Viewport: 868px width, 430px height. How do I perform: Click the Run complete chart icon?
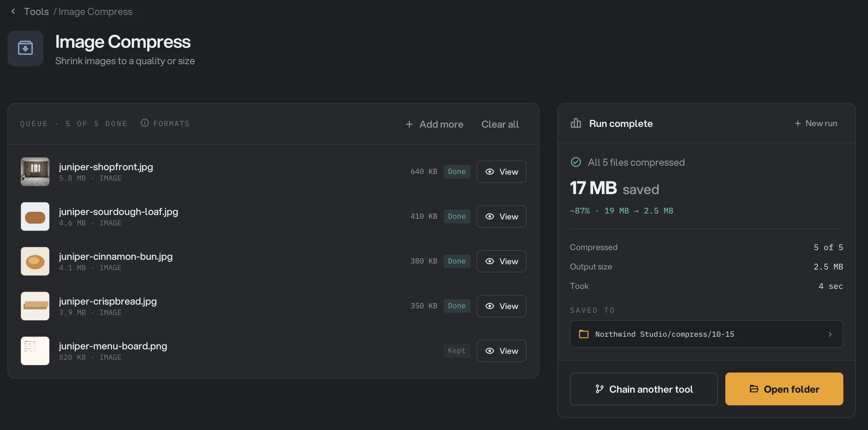coord(576,123)
